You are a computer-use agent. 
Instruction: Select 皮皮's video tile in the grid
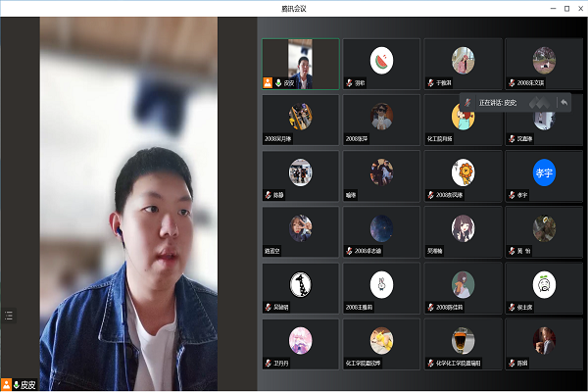[300, 64]
